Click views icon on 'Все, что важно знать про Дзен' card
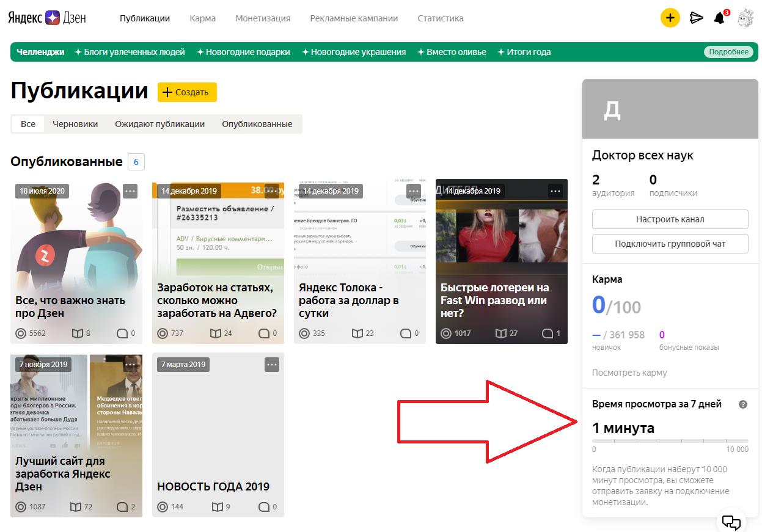Viewport: 762px width, 532px height. coord(21,333)
